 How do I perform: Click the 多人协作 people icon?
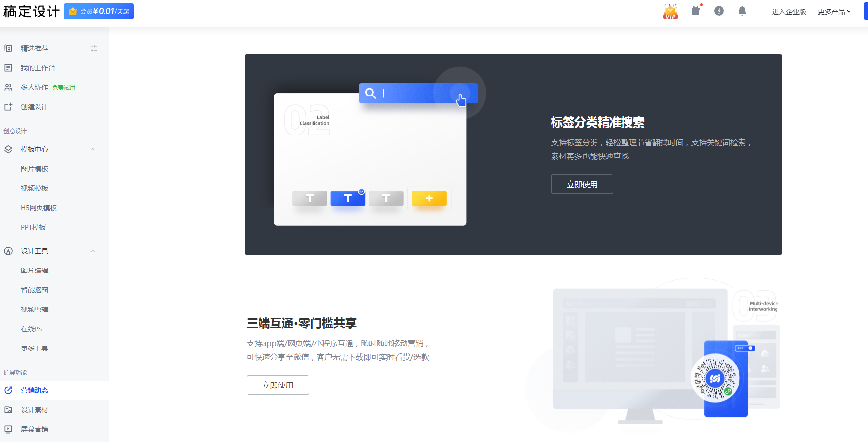point(8,87)
